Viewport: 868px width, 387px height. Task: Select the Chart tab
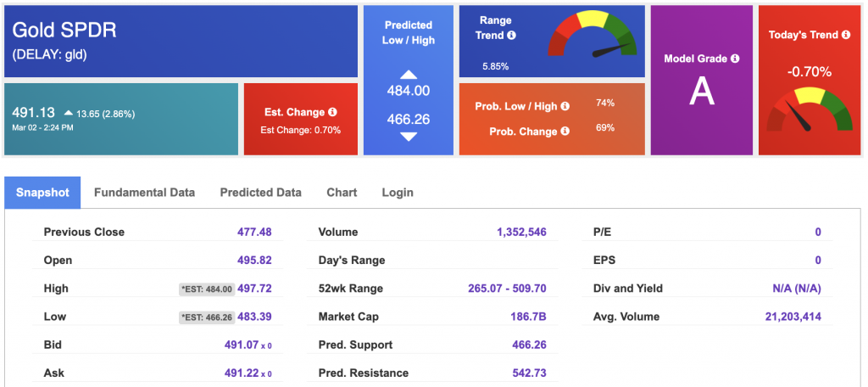point(342,193)
